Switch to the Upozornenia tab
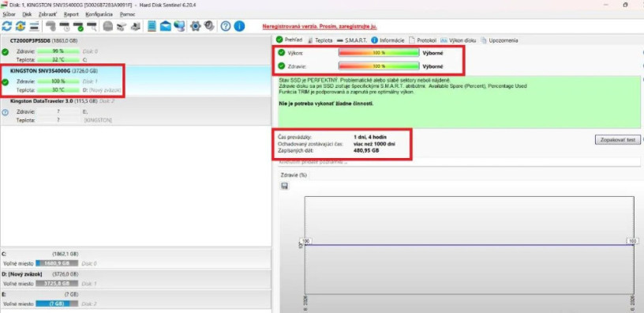The height and width of the screenshot is (313, 644). [x=500, y=40]
